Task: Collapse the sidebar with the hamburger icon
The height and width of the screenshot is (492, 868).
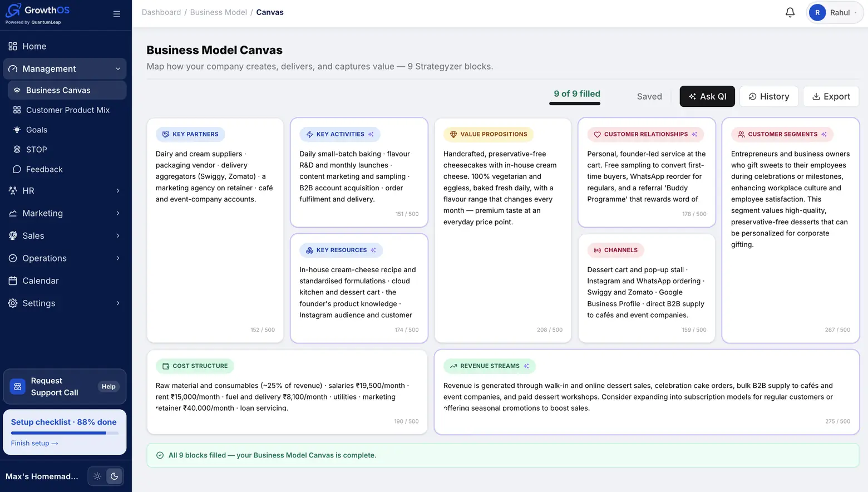Action: tap(117, 14)
